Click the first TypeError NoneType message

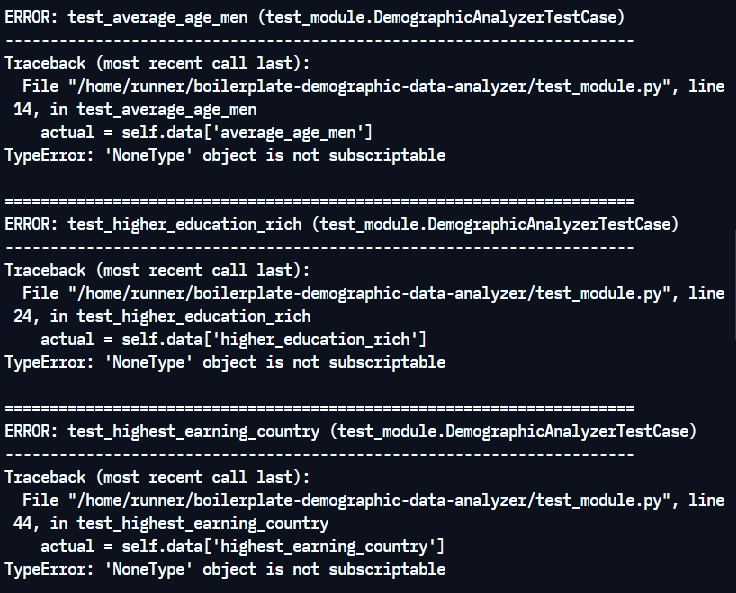(224, 155)
